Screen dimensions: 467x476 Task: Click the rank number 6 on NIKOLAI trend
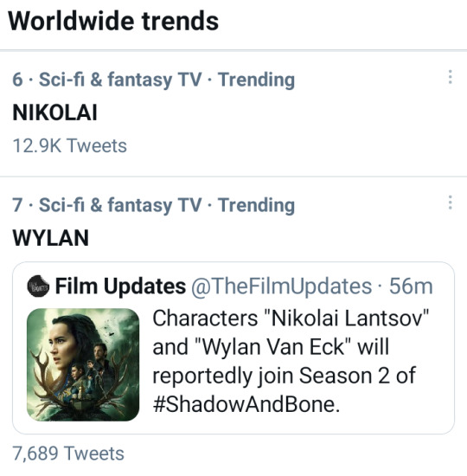coord(17,80)
